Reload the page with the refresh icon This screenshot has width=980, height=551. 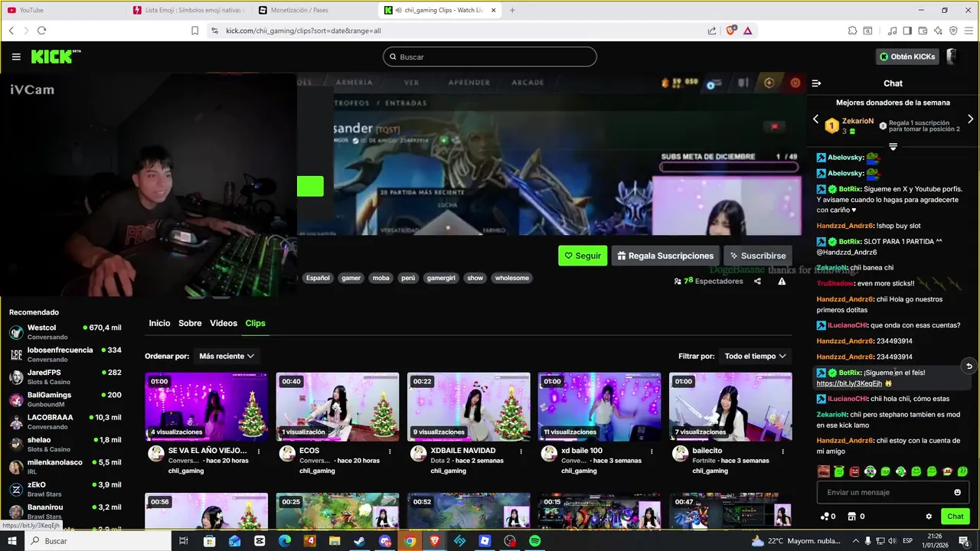(x=41, y=31)
